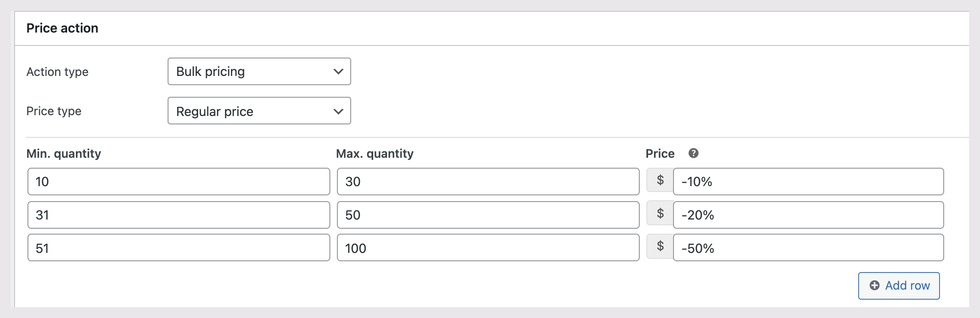Click the Price help question mark icon

[x=693, y=154]
